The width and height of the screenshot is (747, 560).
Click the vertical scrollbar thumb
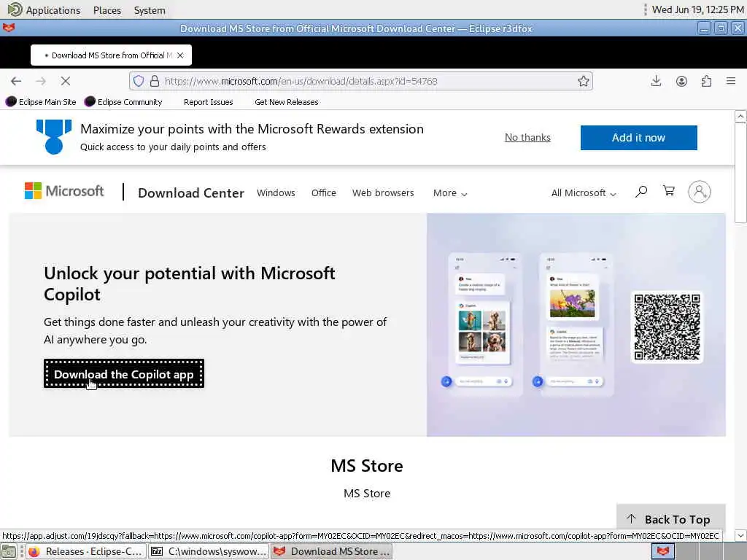pyautogui.click(x=740, y=172)
